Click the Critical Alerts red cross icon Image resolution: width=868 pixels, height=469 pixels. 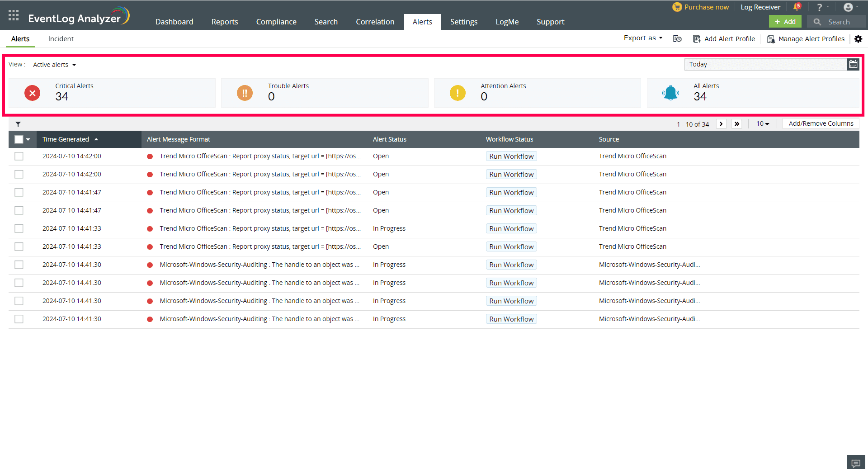click(32, 93)
